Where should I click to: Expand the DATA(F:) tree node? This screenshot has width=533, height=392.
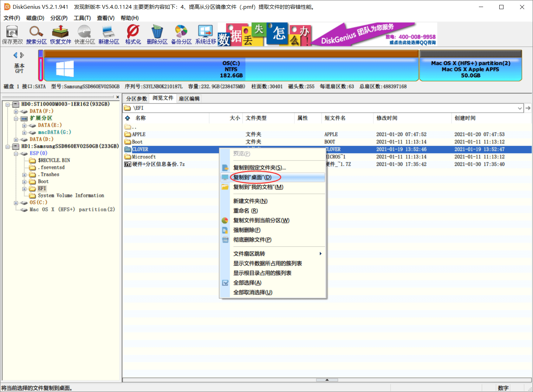coord(16,111)
